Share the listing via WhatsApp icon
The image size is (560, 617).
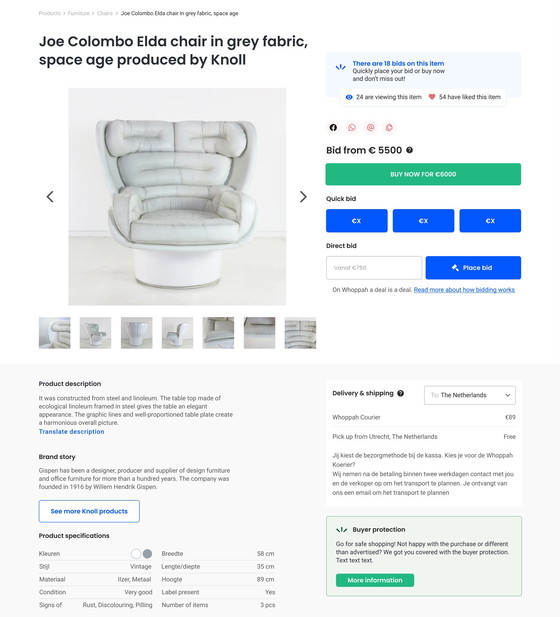(352, 127)
